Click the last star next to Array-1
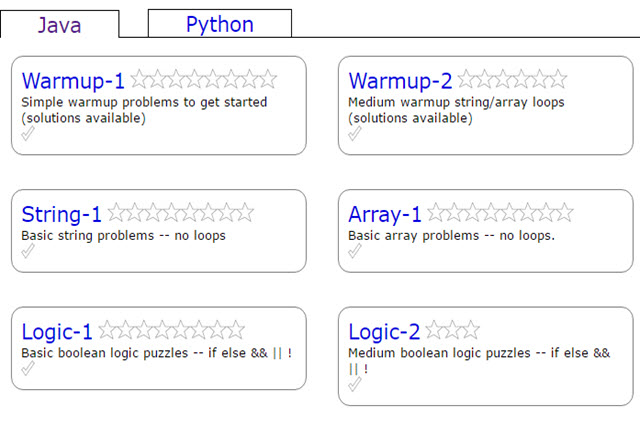 click(564, 212)
